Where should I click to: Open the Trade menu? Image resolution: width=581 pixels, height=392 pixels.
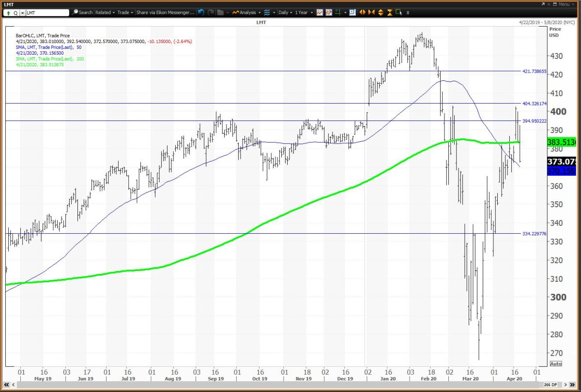click(x=125, y=12)
